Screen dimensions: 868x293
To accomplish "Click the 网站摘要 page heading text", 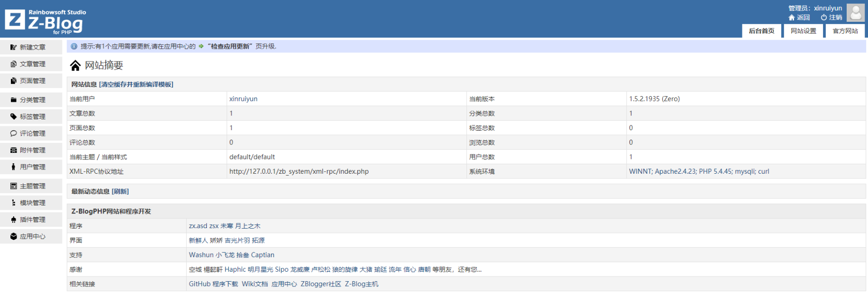I will point(104,65).
